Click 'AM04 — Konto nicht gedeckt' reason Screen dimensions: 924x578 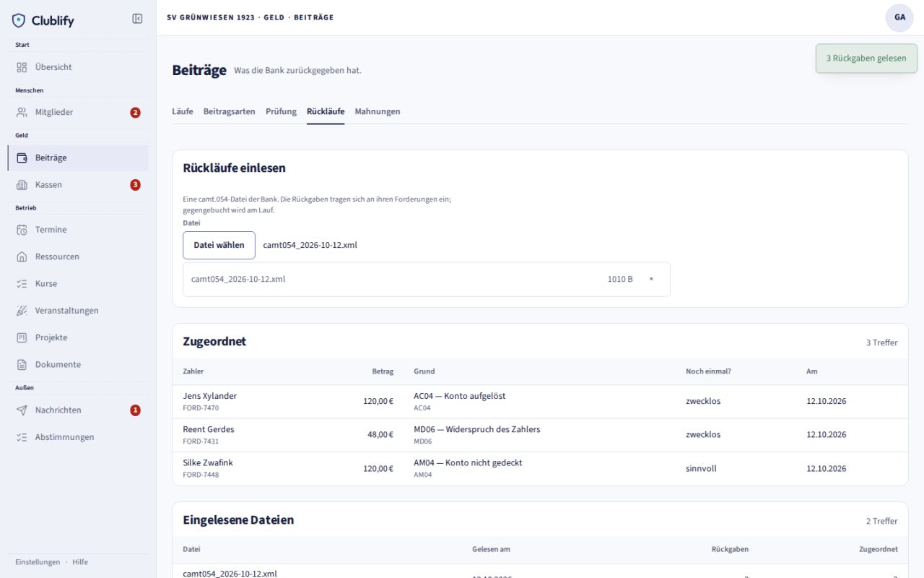pos(468,462)
